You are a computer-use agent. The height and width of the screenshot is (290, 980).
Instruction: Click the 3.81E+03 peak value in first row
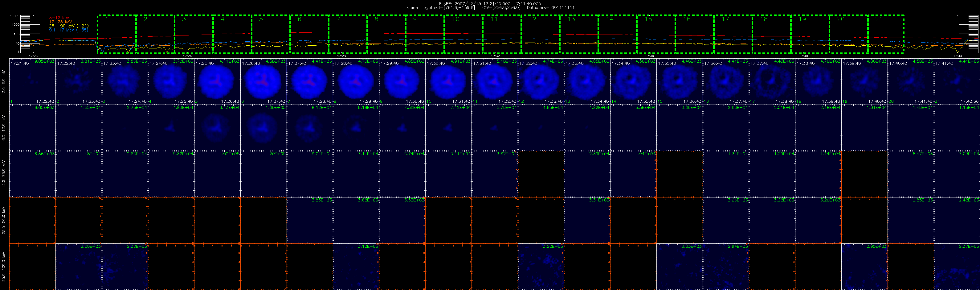coord(91,61)
